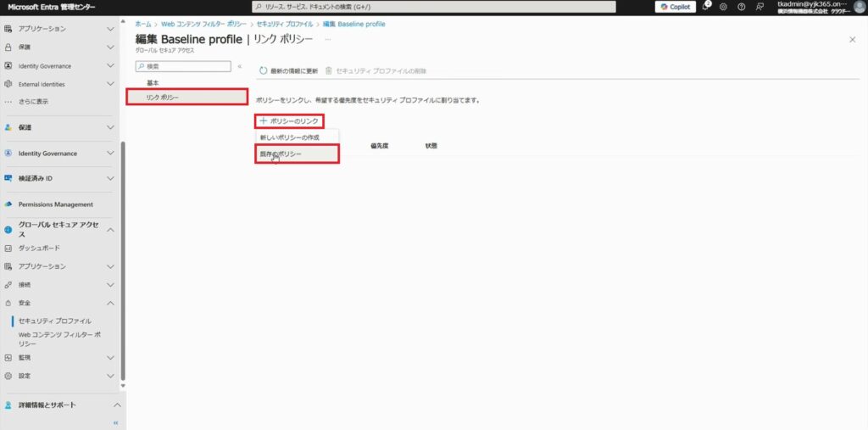Image resolution: width=868 pixels, height=430 pixels.
Task: Expand the 監視 sidebar section
Action: pos(110,357)
